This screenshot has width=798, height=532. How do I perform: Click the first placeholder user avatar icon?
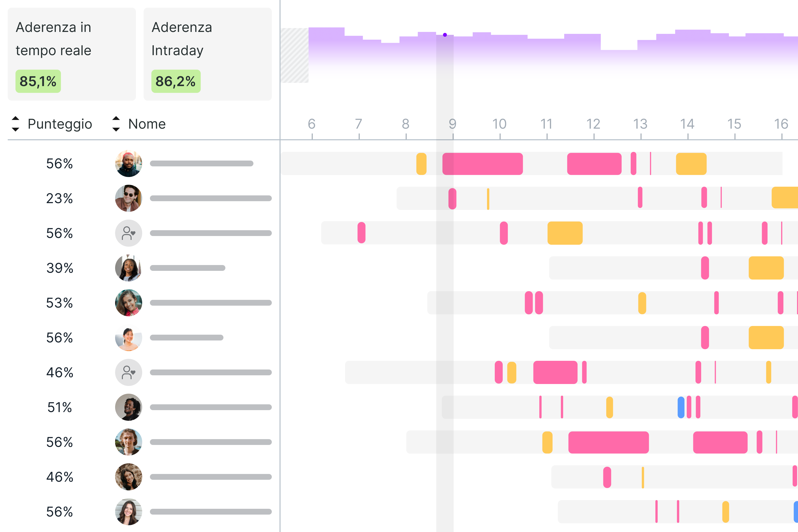[128, 233]
